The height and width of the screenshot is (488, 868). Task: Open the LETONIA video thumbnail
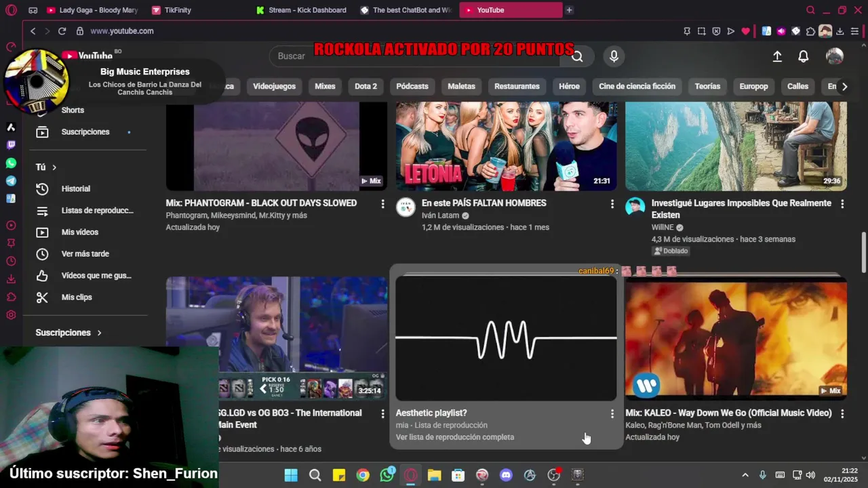[506, 146]
